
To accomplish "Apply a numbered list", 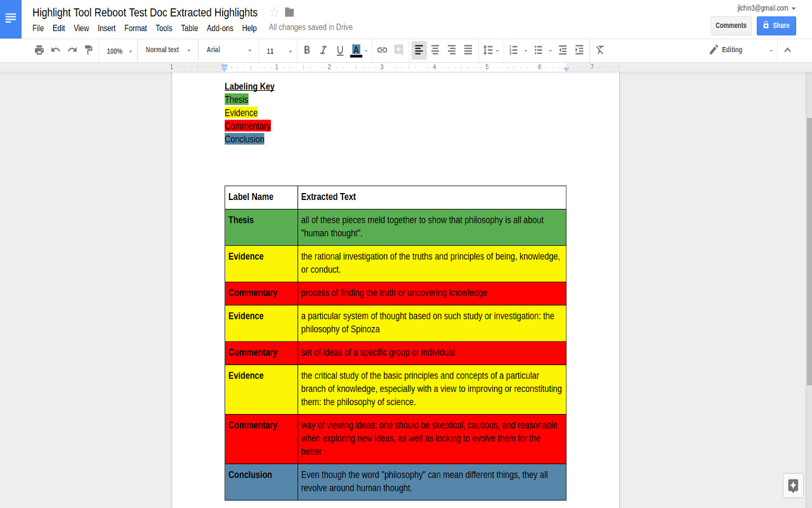I will (x=514, y=50).
